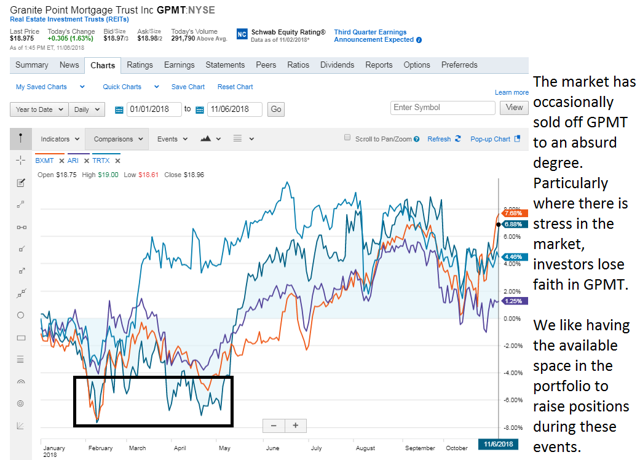
Task: Switch to the Dividends tab
Action: 337,65
